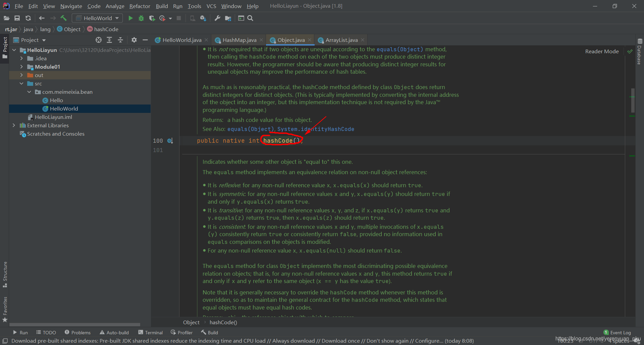
Task: Open Settings with the wrench icon
Action: [217, 18]
